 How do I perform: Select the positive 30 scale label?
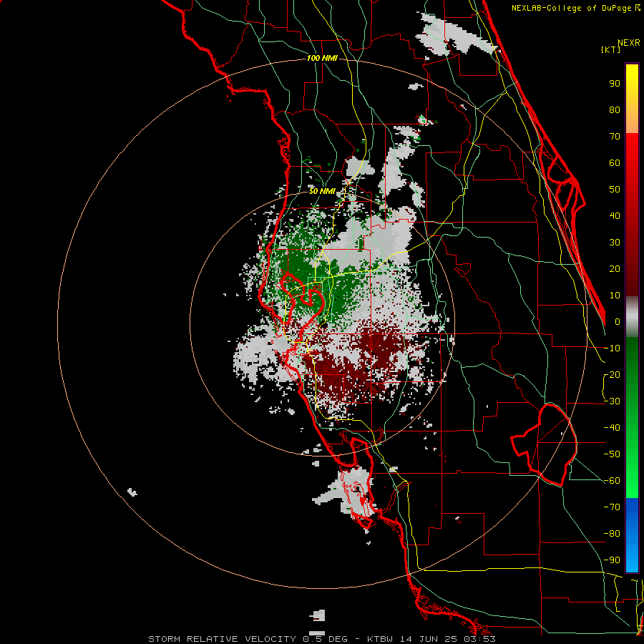615,243
